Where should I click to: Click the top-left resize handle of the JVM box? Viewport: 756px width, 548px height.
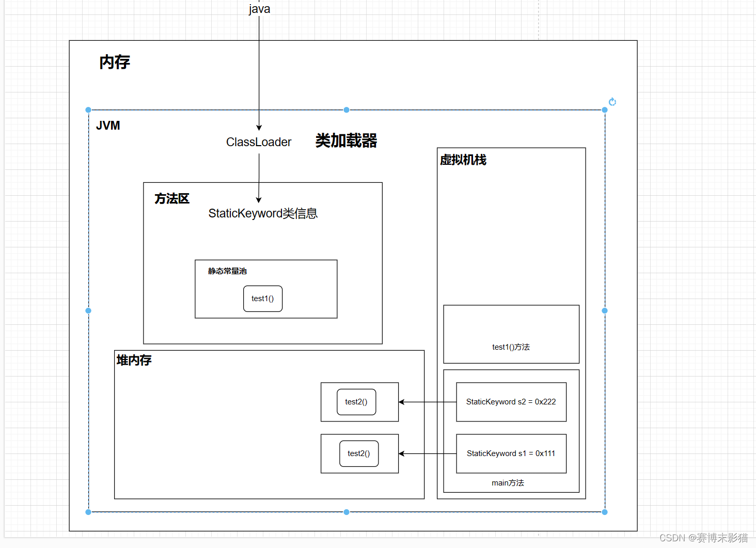(x=88, y=110)
